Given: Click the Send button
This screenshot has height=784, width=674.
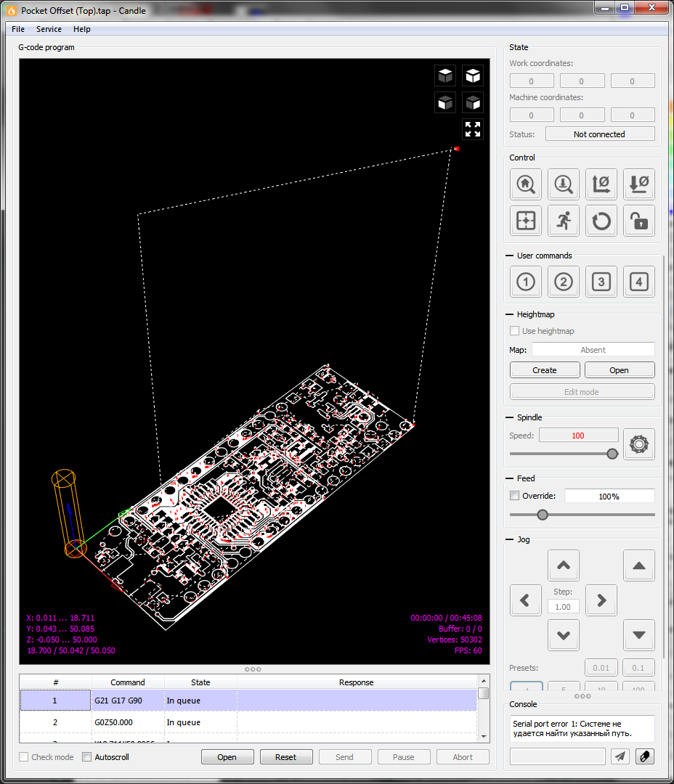Looking at the screenshot, I should click(x=345, y=757).
